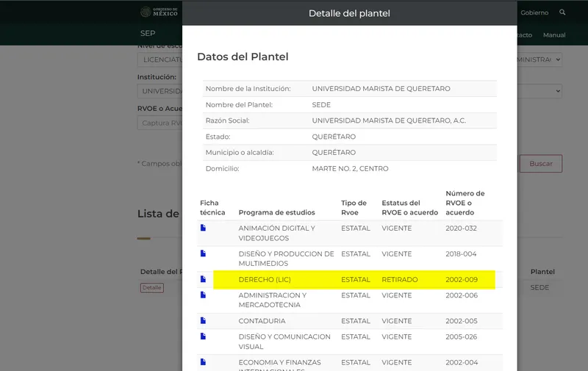Click the Buscar button

[x=541, y=164]
